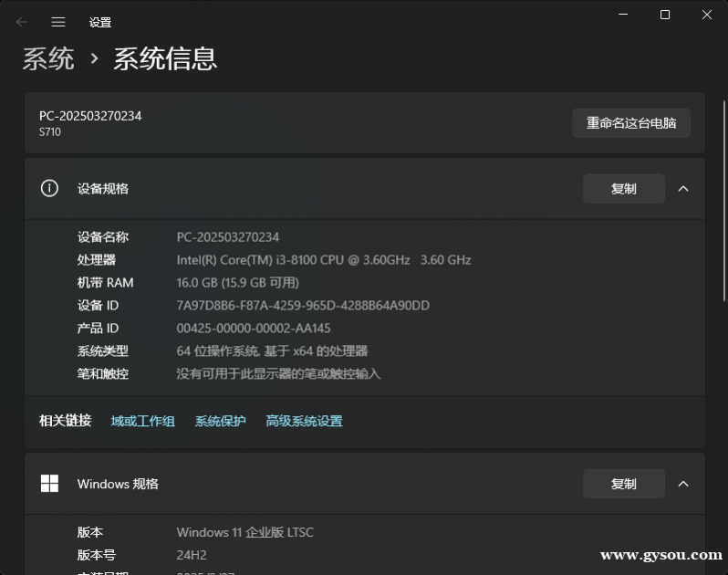Image resolution: width=728 pixels, height=575 pixels.
Task: Copy device specifications with 复制 button
Action: click(x=623, y=189)
